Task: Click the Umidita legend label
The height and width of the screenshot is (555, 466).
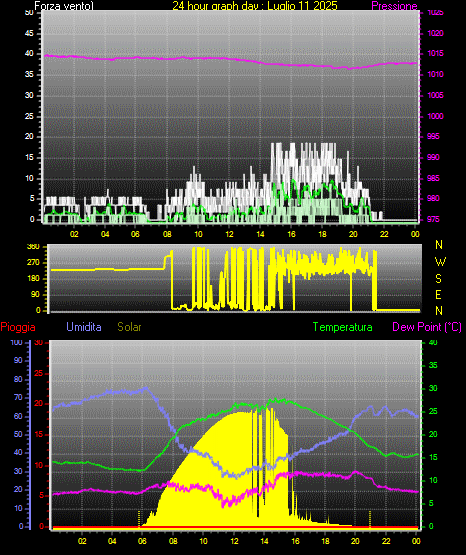Action: click(84, 327)
